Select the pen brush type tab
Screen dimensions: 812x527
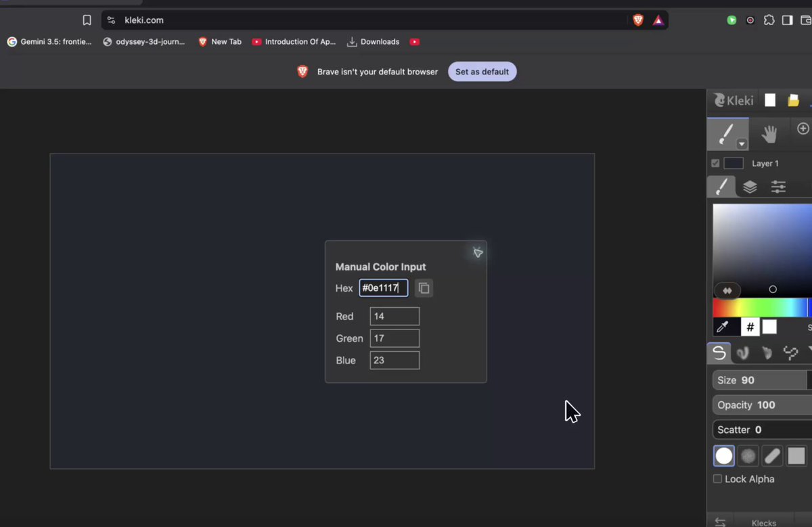(719, 352)
